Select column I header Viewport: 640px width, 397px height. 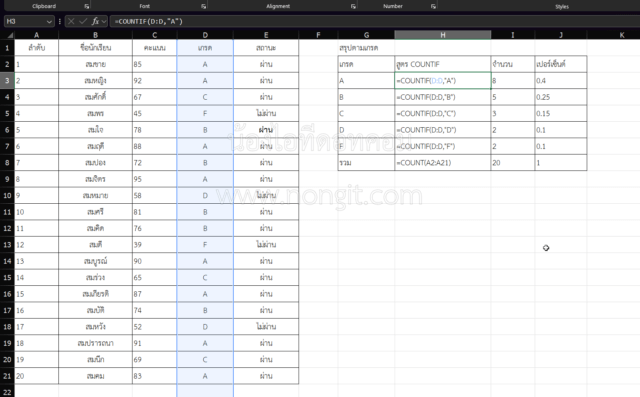[x=513, y=35]
